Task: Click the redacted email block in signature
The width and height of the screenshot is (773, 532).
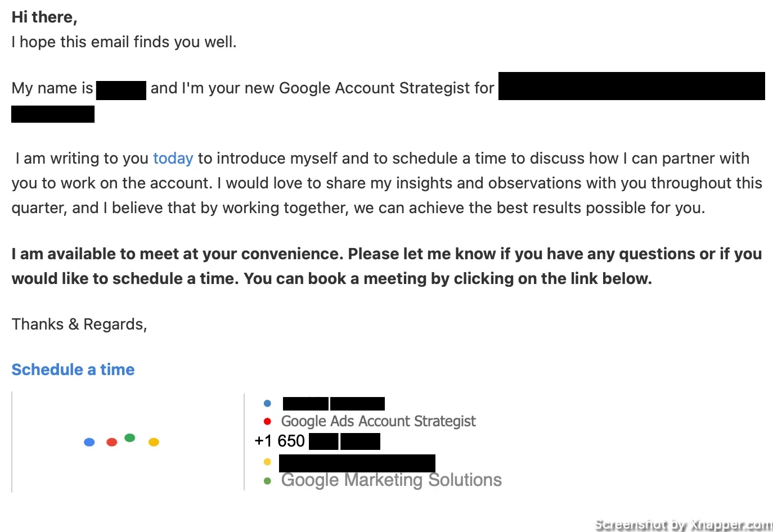Action: [x=357, y=463]
